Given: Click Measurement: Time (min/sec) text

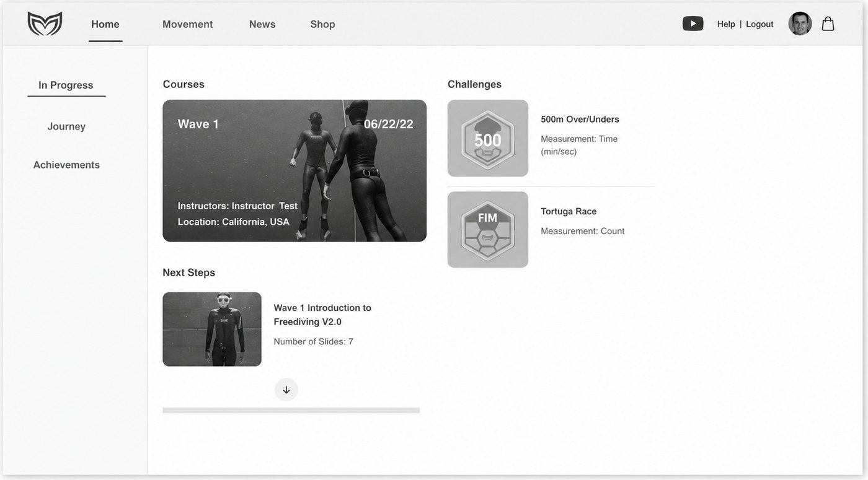Looking at the screenshot, I should coord(579,145).
